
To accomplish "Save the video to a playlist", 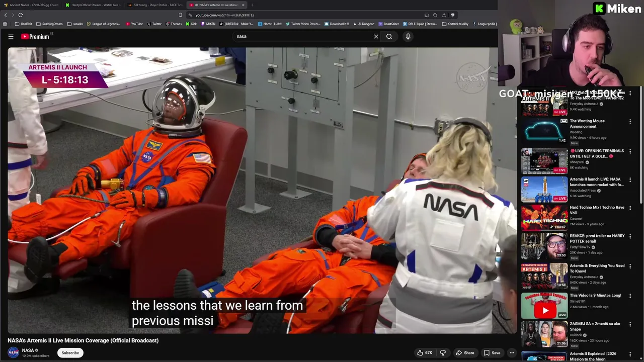I will [x=492, y=353].
